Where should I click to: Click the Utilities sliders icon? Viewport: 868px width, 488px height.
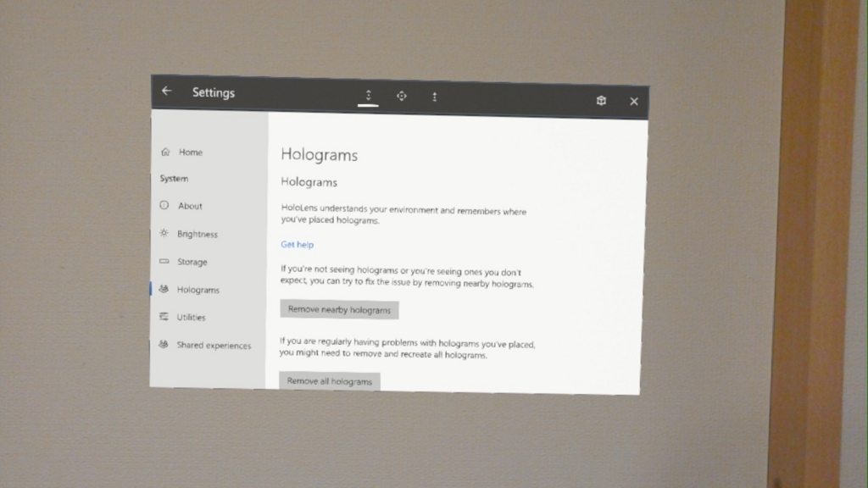164,317
